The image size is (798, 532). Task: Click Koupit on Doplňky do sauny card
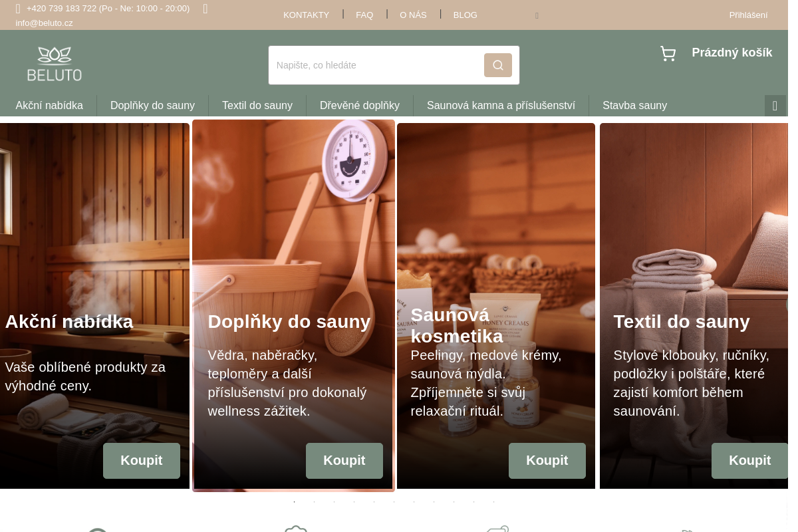(344, 460)
